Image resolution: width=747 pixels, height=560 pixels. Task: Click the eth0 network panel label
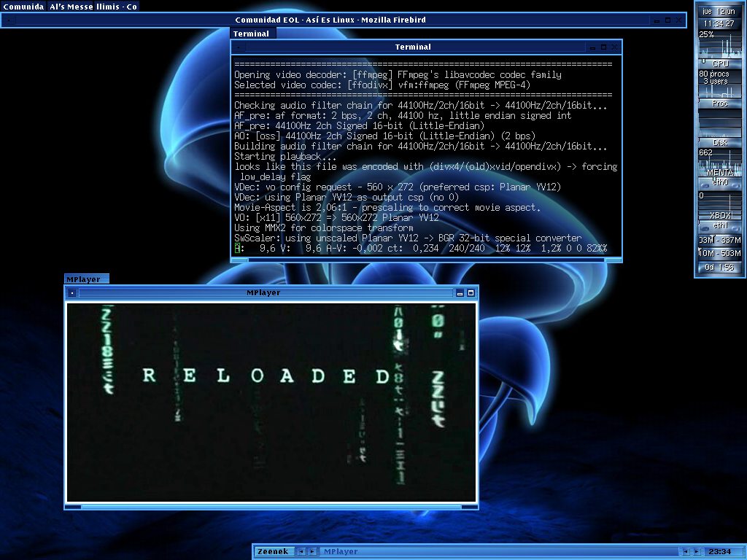720,182
